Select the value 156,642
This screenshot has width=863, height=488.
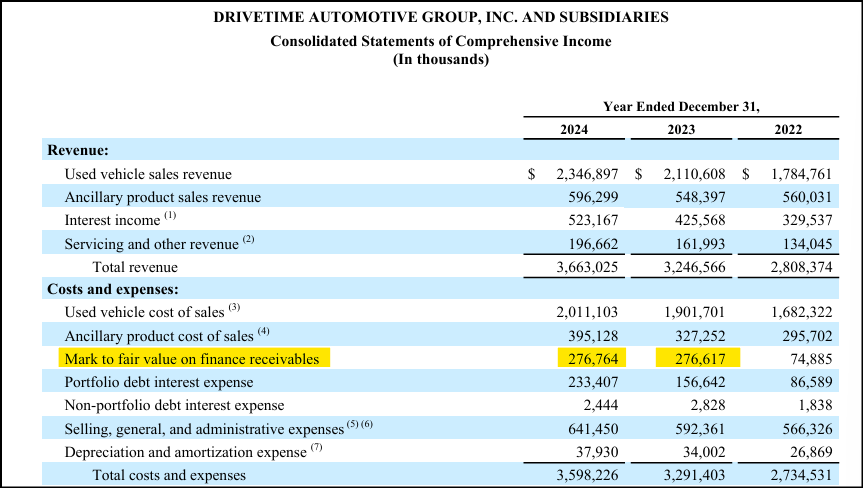tap(701, 382)
